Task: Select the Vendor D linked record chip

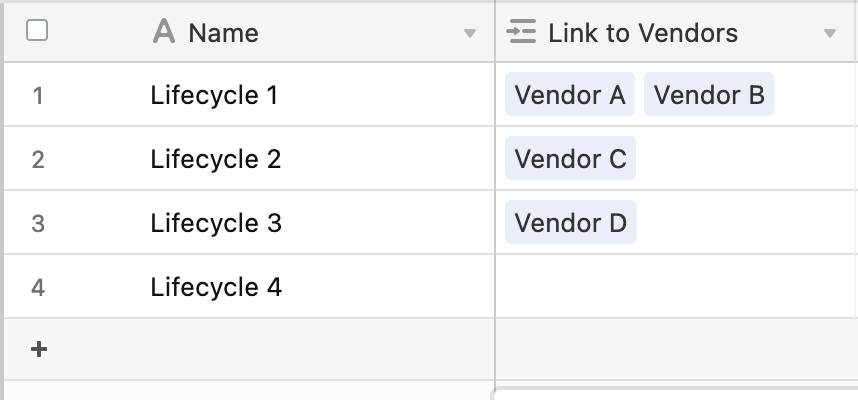Action: pyautogui.click(x=571, y=222)
